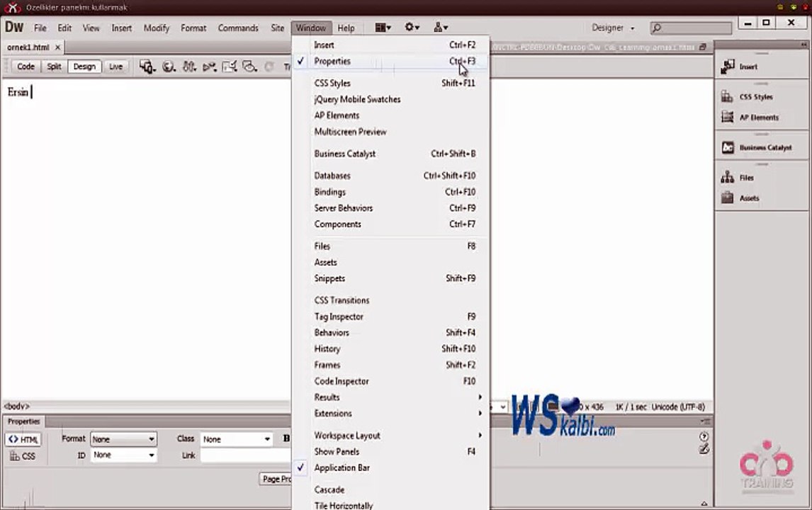812x510 pixels.
Task: Open the Designer workspace dropdown
Action: [613, 28]
